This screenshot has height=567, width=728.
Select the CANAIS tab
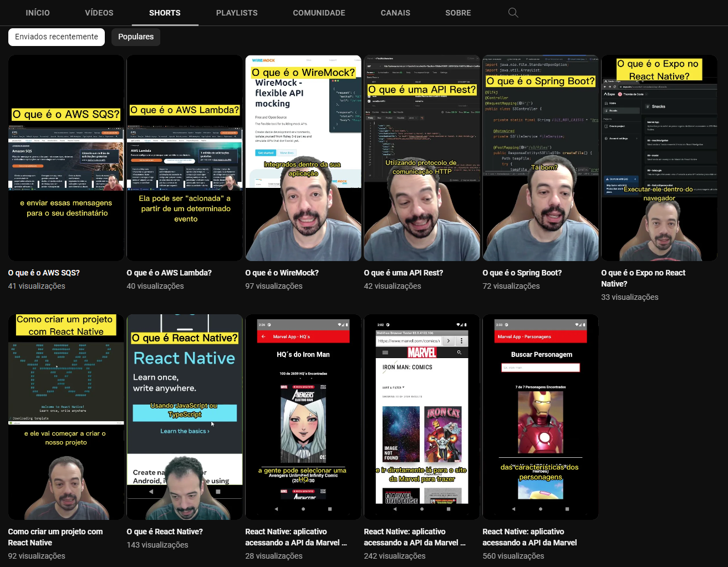(x=395, y=13)
